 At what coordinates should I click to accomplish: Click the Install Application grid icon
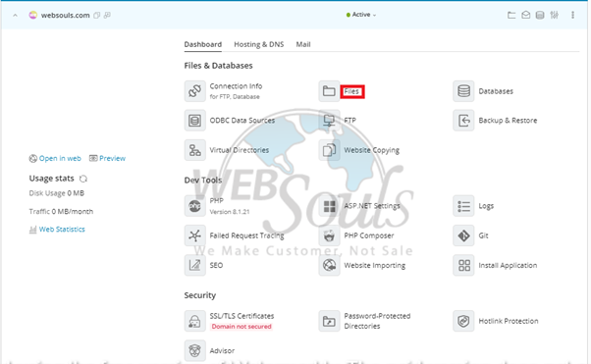463,265
